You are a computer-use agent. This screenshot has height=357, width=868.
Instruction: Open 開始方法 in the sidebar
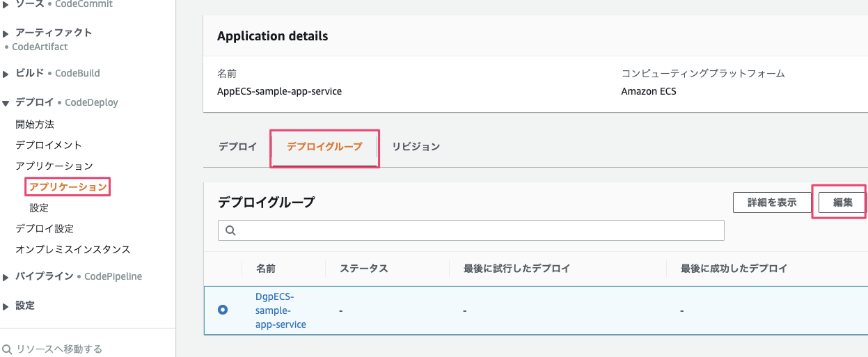(35, 125)
